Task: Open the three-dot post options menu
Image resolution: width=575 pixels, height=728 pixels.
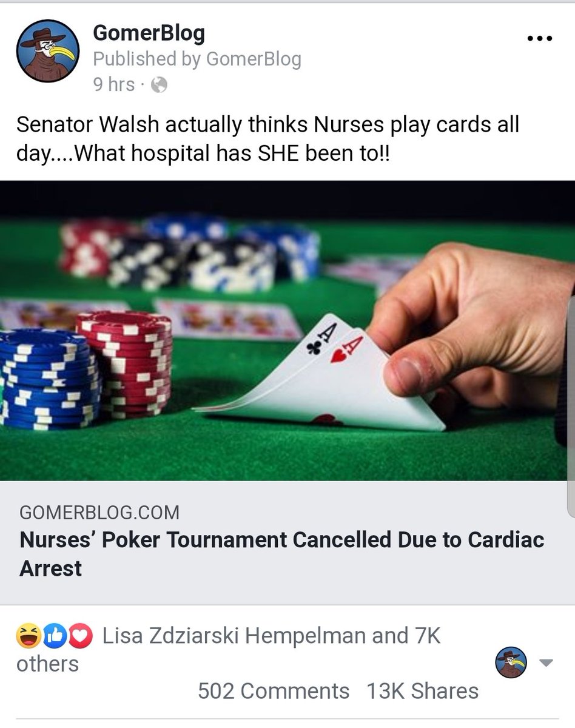Action: pos(540,38)
